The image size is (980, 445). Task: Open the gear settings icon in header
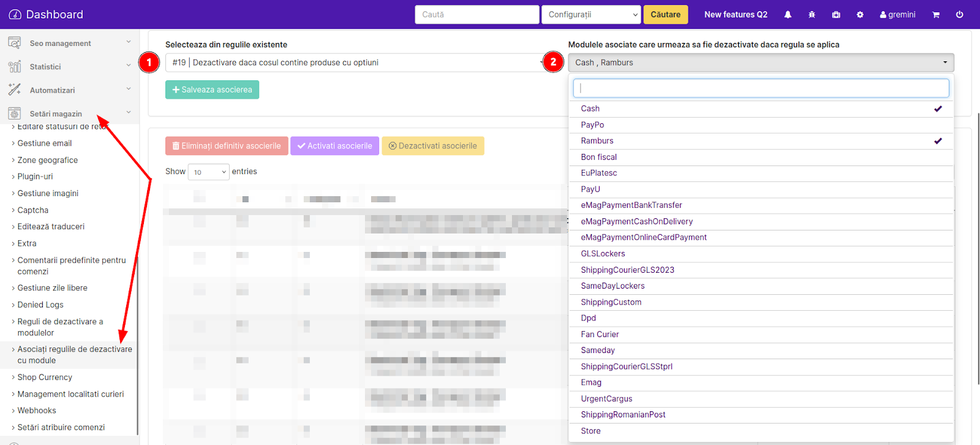pyautogui.click(x=860, y=15)
